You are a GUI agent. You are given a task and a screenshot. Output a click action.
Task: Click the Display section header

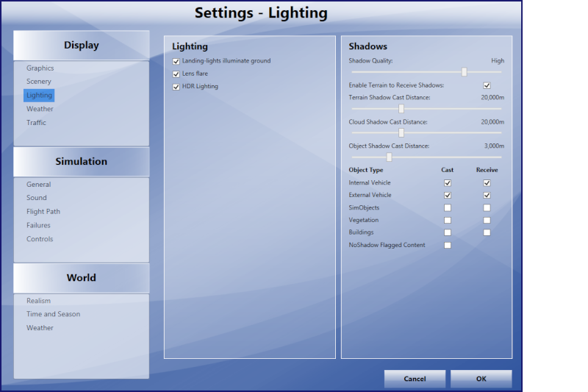pyautogui.click(x=82, y=46)
